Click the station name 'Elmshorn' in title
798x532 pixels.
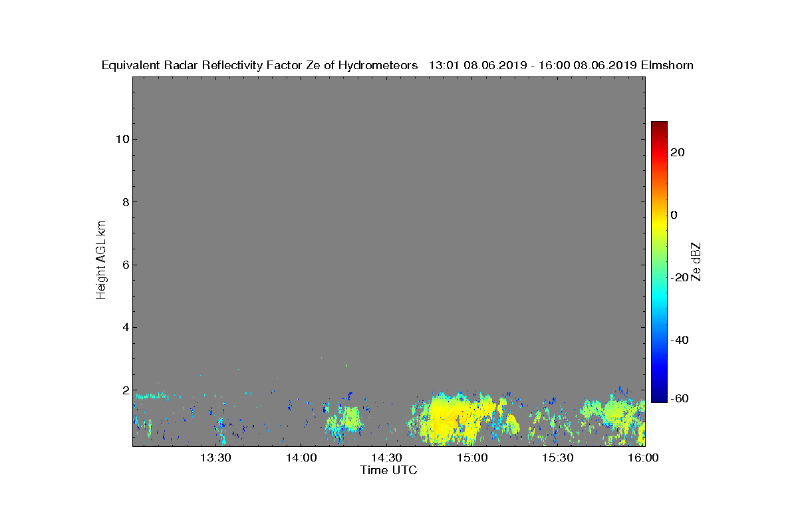(x=667, y=65)
